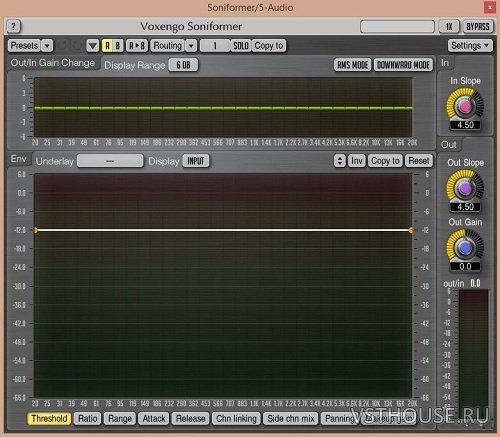Click the Inv button
500x437 pixels.
[x=357, y=161]
